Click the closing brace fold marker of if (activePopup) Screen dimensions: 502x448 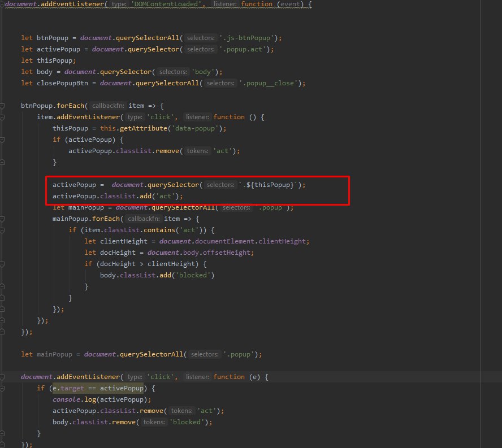tap(2, 163)
